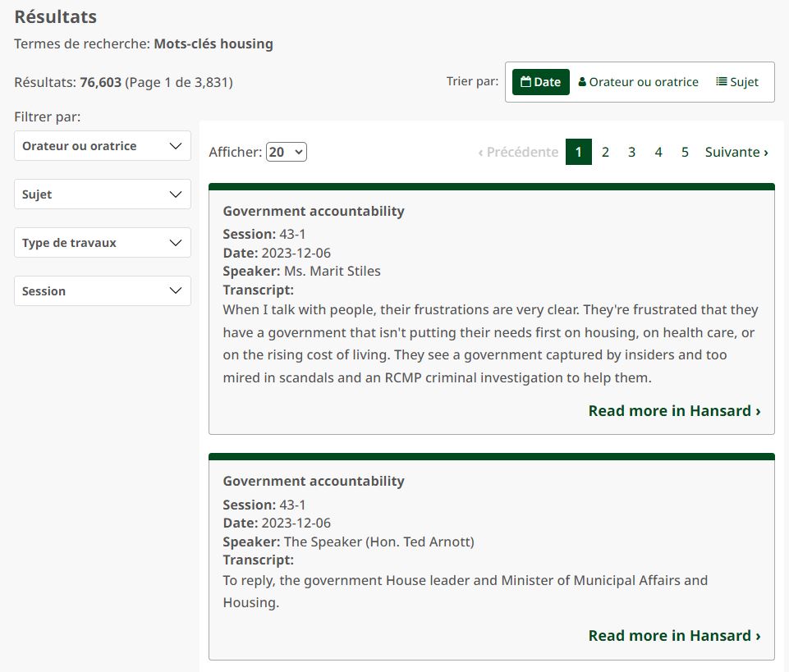
Task: Click the calendar icon in the Date button
Action: [525, 82]
